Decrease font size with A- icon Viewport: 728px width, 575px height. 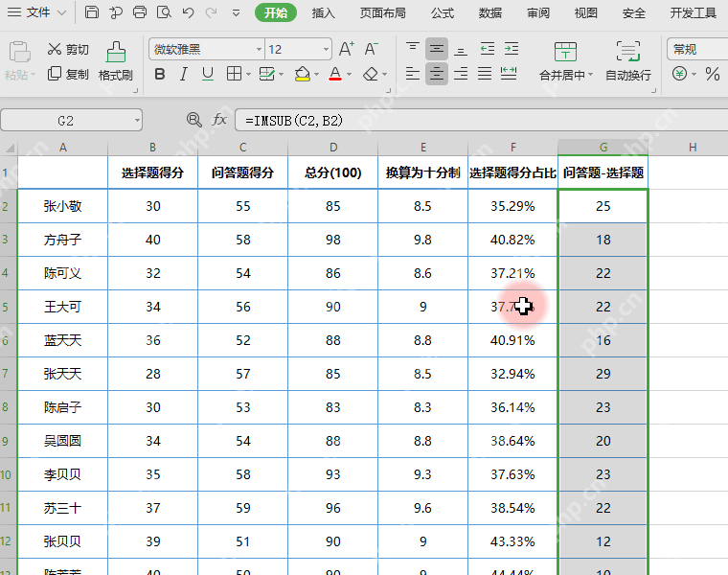click(371, 49)
